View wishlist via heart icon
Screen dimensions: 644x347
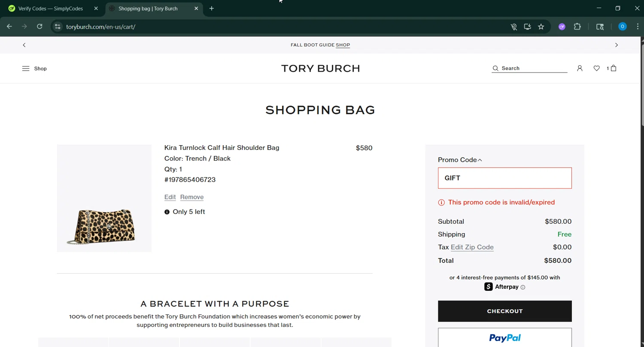596,68
